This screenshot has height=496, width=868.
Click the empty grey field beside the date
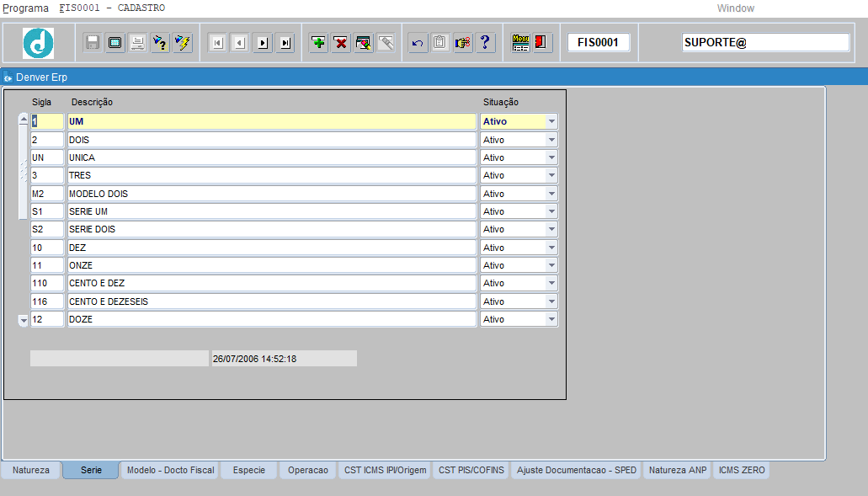click(x=120, y=359)
